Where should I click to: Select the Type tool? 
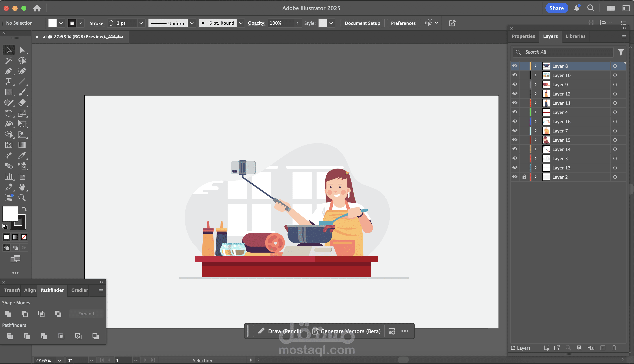[x=9, y=81]
